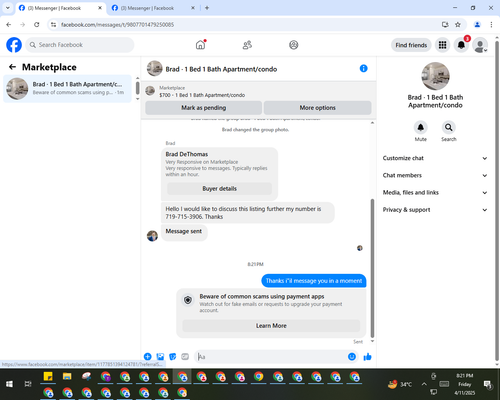Open more actions plus icon in composer
Viewport: 500px width, 400px height.
pyautogui.click(x=147, y=357)
